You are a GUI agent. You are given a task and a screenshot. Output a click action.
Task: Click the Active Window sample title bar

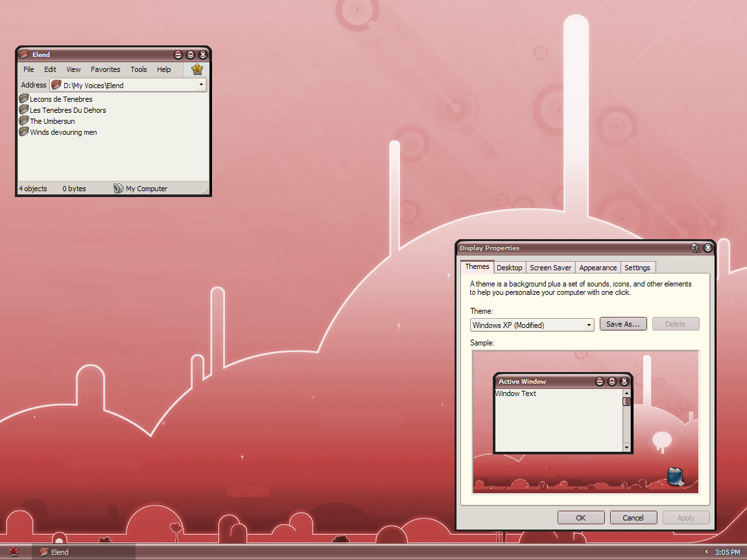[x=562, y=381]
